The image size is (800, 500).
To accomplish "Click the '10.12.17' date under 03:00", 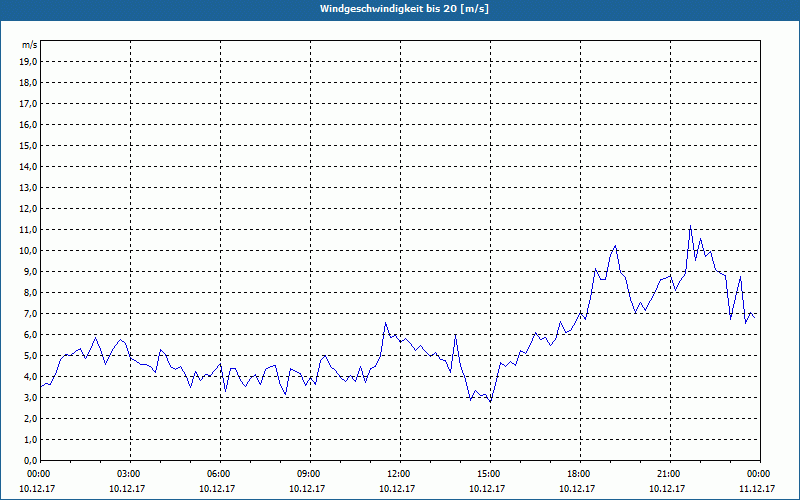I will click(x=127, y=488).
